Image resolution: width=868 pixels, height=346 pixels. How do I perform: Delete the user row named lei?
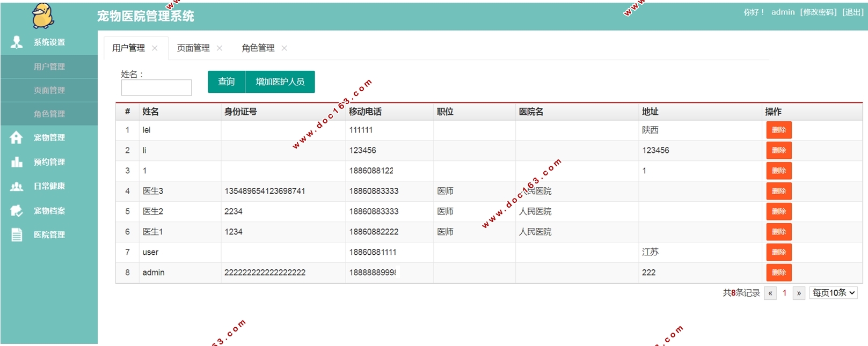pyautogui.click(x=779, y=130)
